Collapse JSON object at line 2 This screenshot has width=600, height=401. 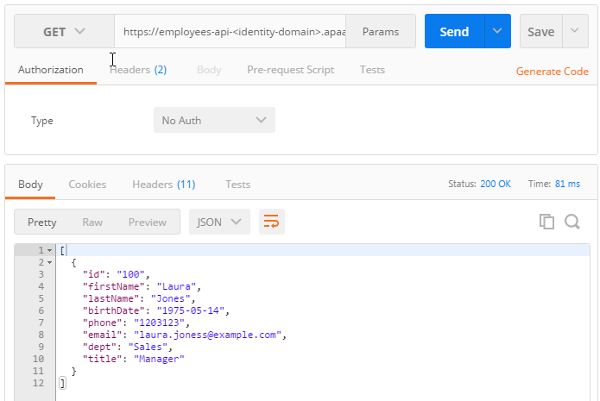(49, 262)
